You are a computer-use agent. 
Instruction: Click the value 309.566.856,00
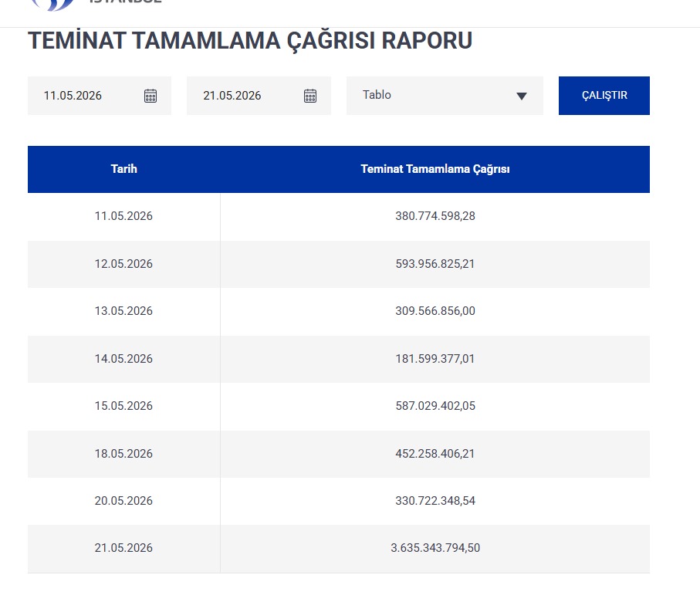(435, 311)
